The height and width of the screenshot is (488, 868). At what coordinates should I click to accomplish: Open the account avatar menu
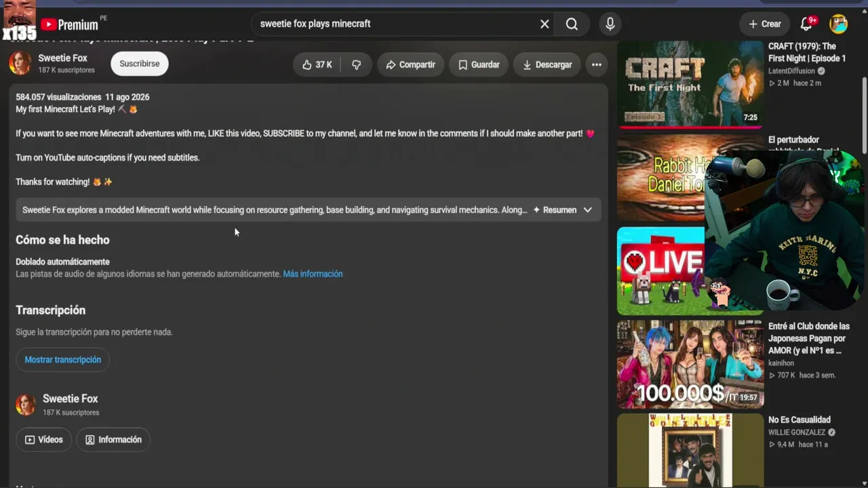[839, 24]
